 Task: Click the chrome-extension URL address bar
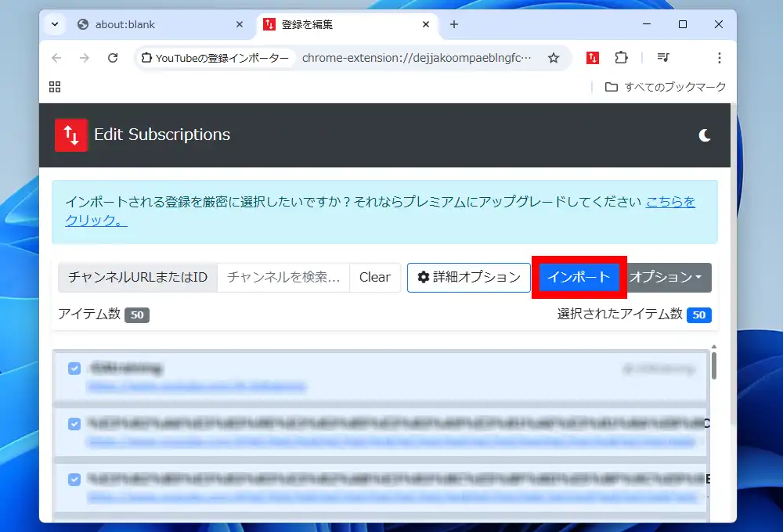point(417,58)
